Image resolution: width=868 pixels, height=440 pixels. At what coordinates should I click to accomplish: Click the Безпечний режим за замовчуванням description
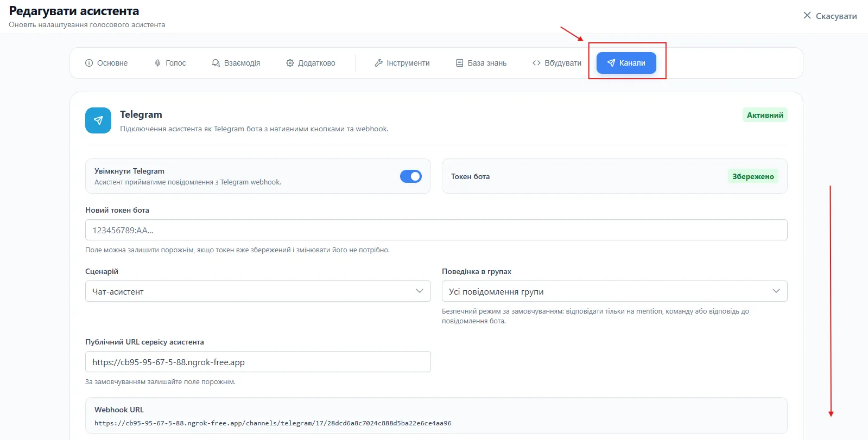click(x=595, y=316)
